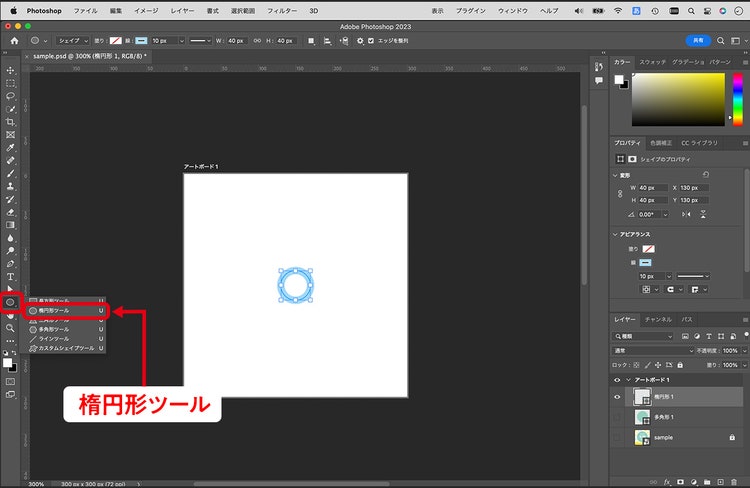This screenshot has height=488, width=750.
Task: Toggle the lock-all padlock in Layers panel
Action: pyautogui.click(x=680, y=365)
